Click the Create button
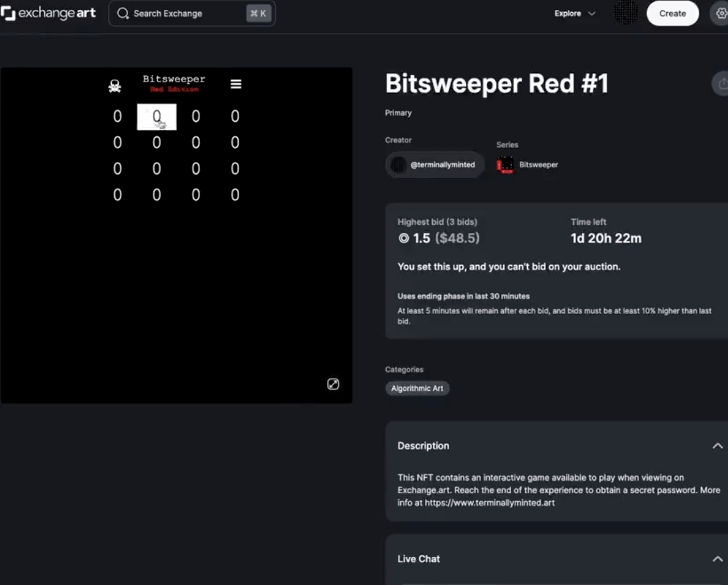This screenshot has width=728, height=585. click(672, 13)
